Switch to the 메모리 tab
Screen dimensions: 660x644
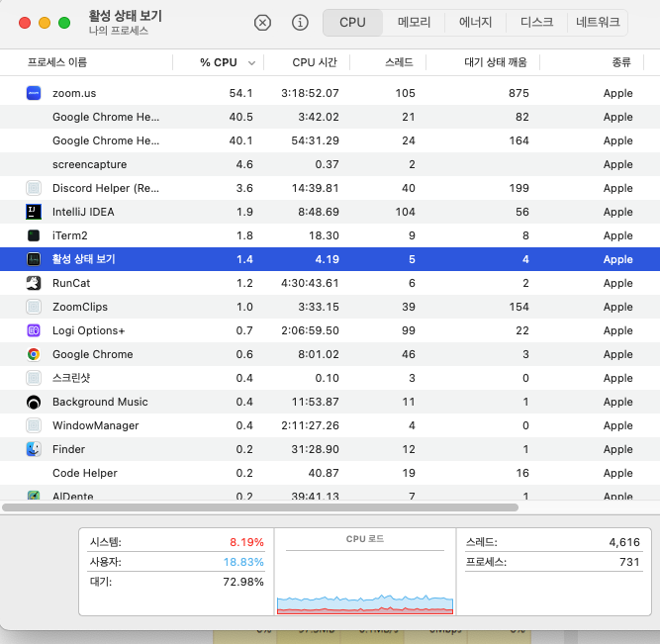coord(414,23)
